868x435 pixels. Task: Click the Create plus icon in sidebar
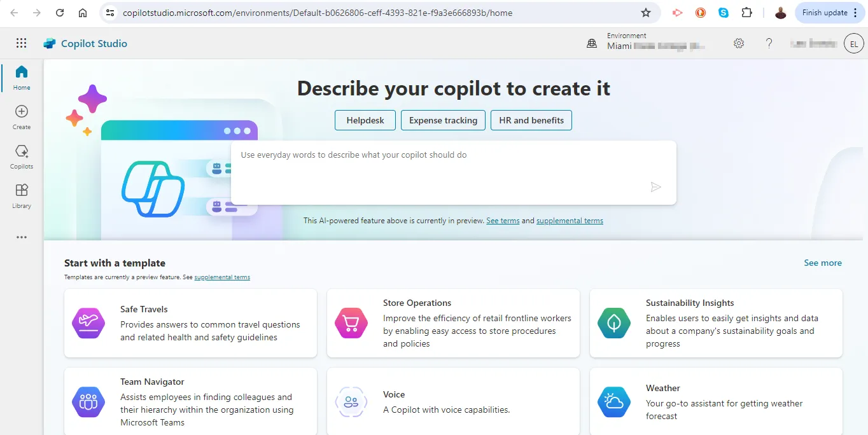(x=22, y=111)
